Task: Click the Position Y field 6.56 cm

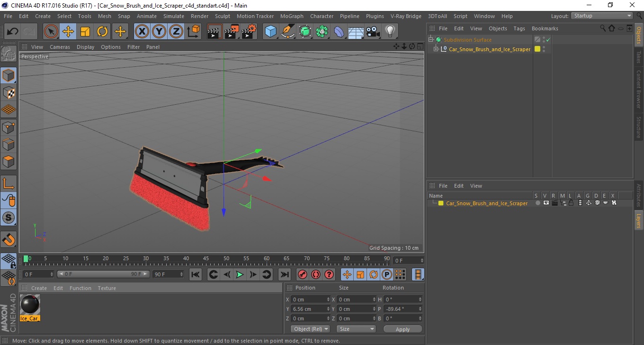Action: coord(311,309)
